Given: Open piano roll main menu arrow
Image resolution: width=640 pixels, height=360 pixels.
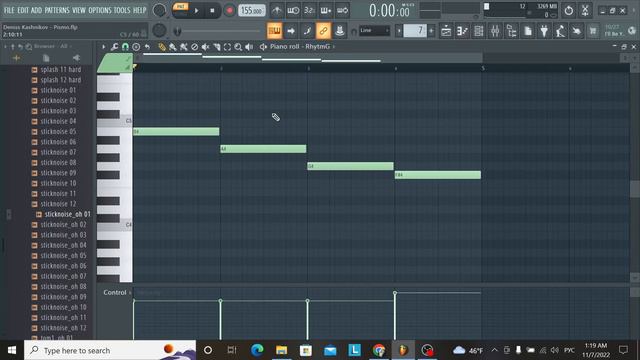Looking at the screenshot, I should coord(103,47).
